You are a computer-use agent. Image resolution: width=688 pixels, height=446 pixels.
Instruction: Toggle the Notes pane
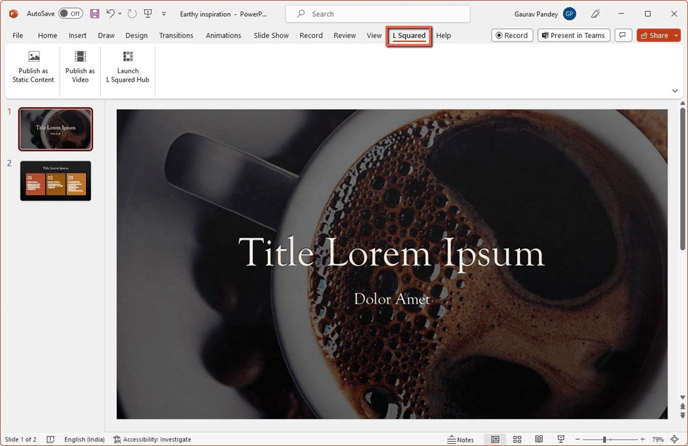pos(460,439)
